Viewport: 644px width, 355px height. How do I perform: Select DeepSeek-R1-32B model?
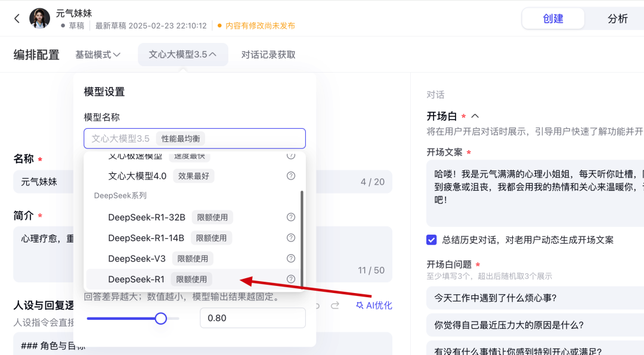194,217
